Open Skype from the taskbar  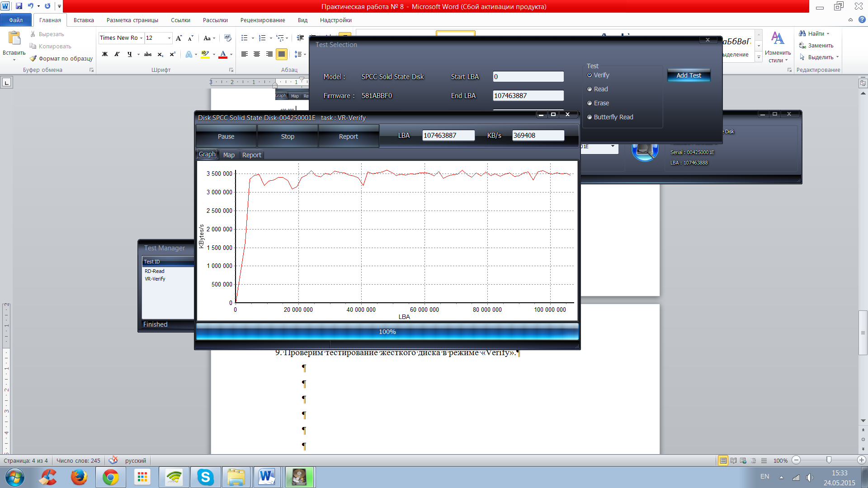205,477
